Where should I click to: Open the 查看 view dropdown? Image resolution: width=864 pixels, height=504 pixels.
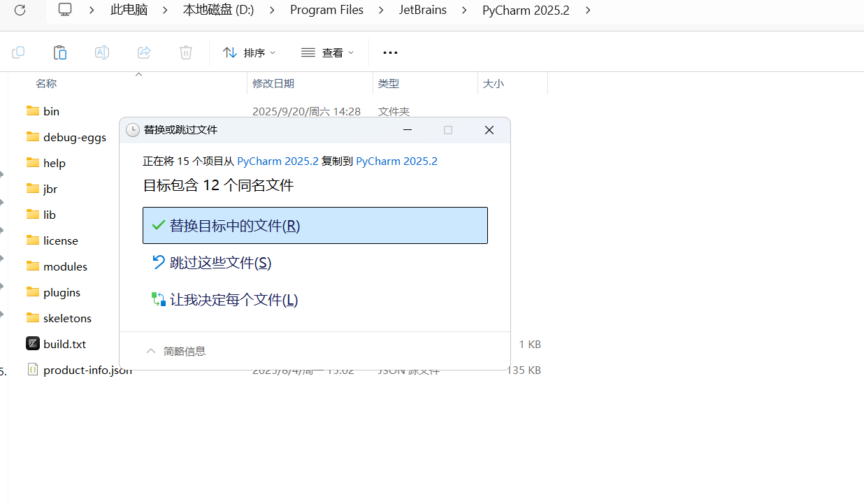click(x=328, y=52)
